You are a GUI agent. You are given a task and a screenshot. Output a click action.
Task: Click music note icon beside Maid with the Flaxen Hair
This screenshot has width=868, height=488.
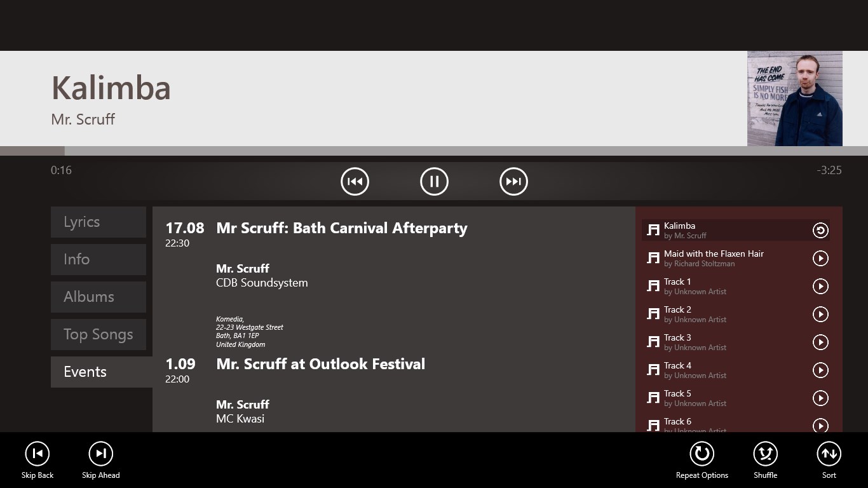click(x=653, y=259)
